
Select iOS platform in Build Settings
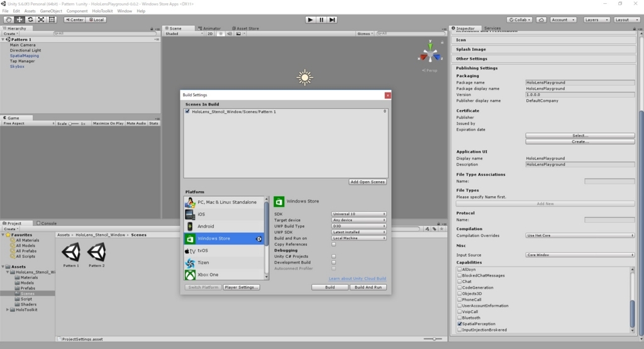pyautogui.click(x=225, y=214)
